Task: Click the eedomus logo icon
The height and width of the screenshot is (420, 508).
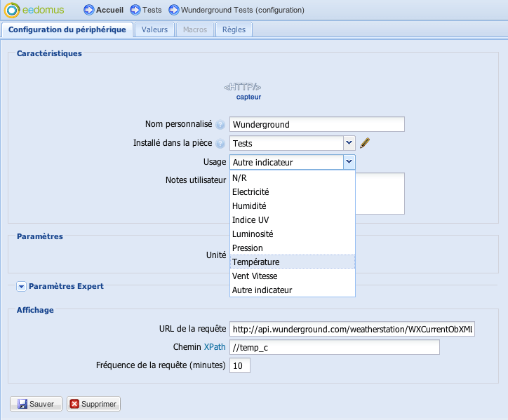Action: [12, 10]
